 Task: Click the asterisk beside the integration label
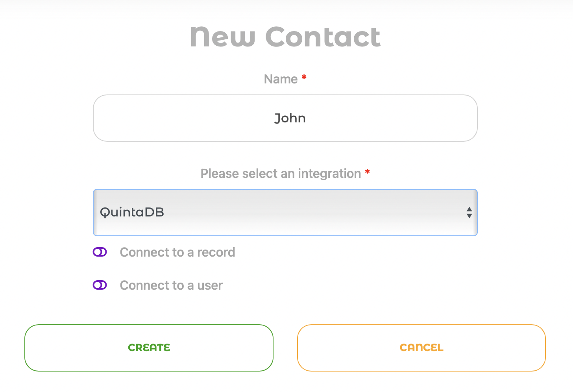[367, 171]
